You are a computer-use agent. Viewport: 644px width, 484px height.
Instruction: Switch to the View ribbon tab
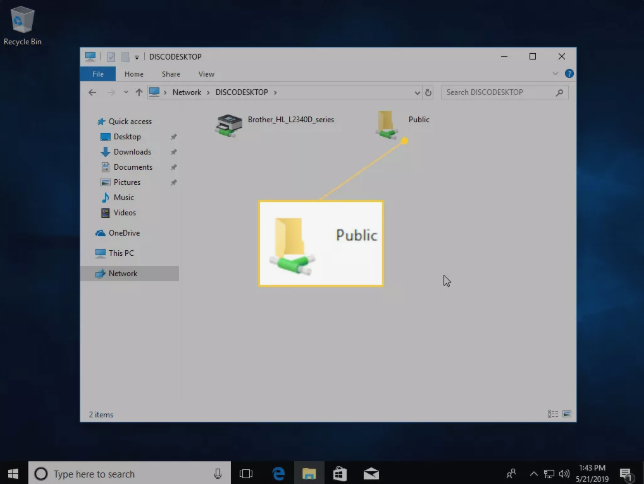point(206,74)
